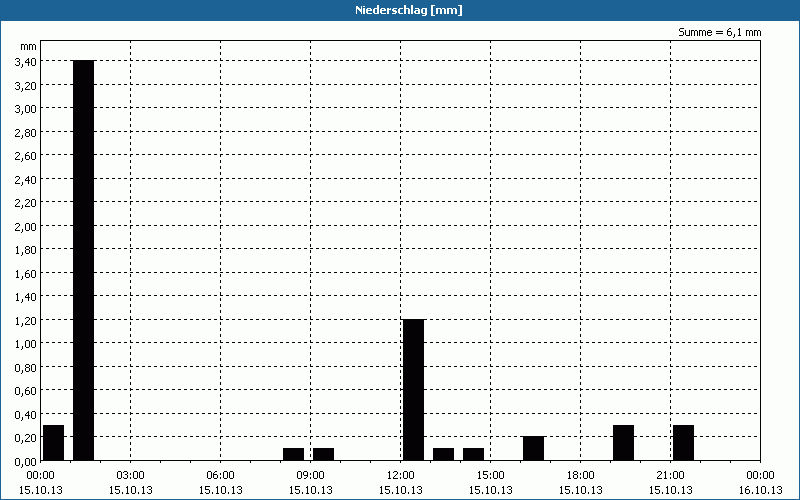Click the y-axis label 2,00
The height and width of the screenshot is (500, 800).
26,226
